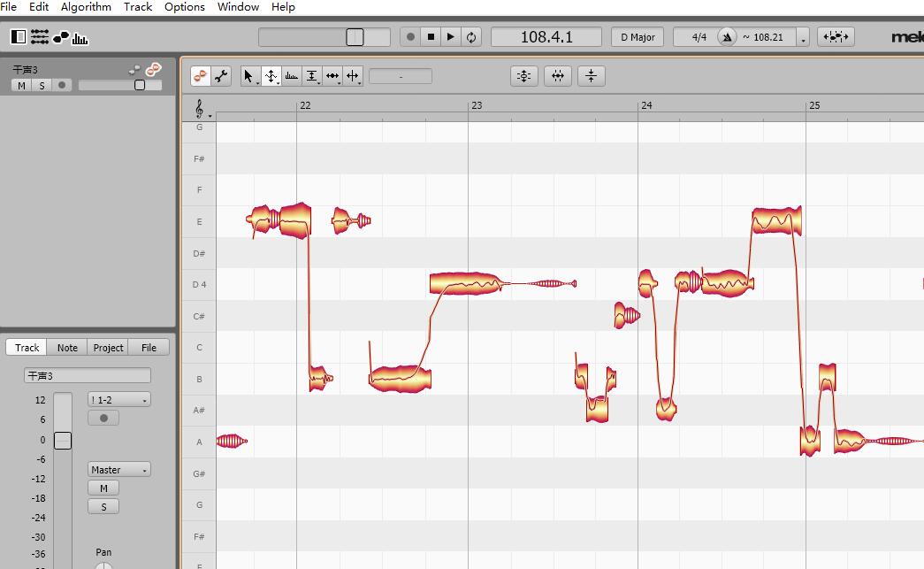The width and height of the screenshot is (924, 569).
Task: Open the Correct Pitch macro
Action: point(523,76)
